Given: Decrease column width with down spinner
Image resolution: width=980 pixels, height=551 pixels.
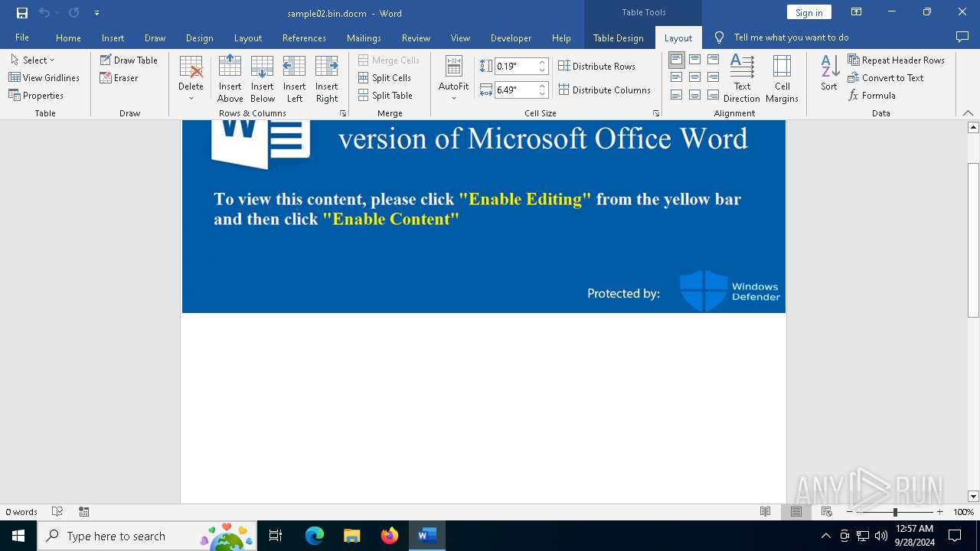Looking at the screenshot, I should (542, 93).
